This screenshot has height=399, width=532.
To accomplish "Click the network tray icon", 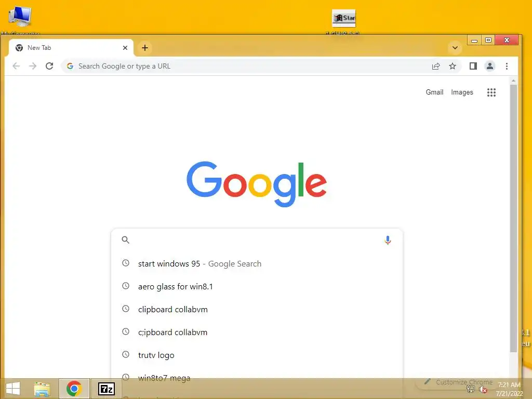I will tap(471, 389).
